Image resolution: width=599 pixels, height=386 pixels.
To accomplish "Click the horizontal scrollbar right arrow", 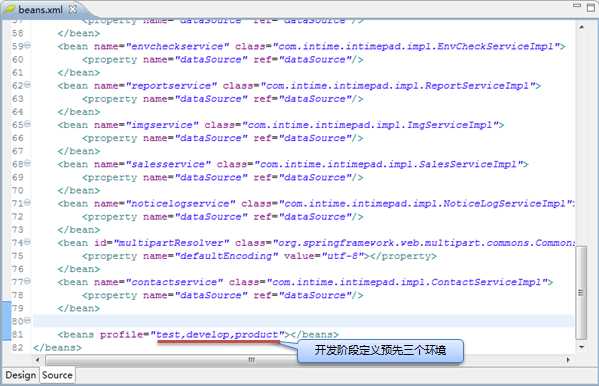I will coord(568,360).
